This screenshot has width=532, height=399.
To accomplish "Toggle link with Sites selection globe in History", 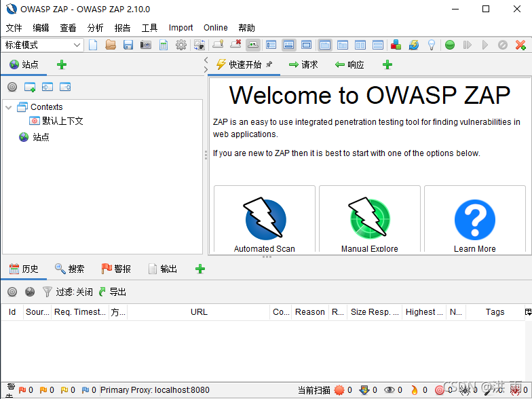I will coord(30,292).
